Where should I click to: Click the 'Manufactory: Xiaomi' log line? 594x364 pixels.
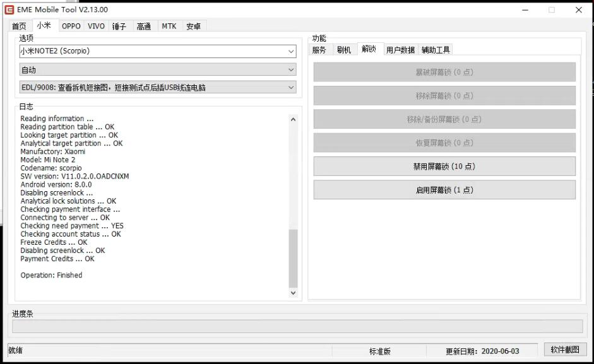52,151
